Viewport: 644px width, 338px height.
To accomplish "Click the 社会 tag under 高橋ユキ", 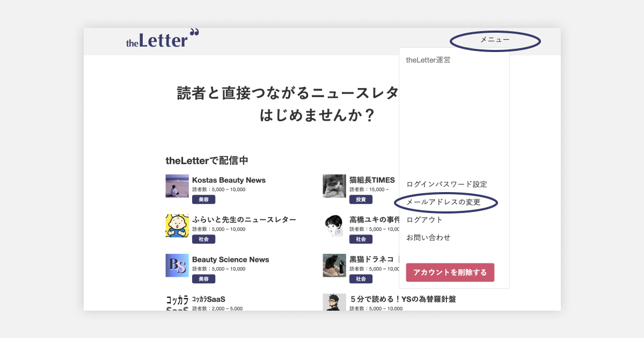I will pyautogui.click(x=361, y=239).
